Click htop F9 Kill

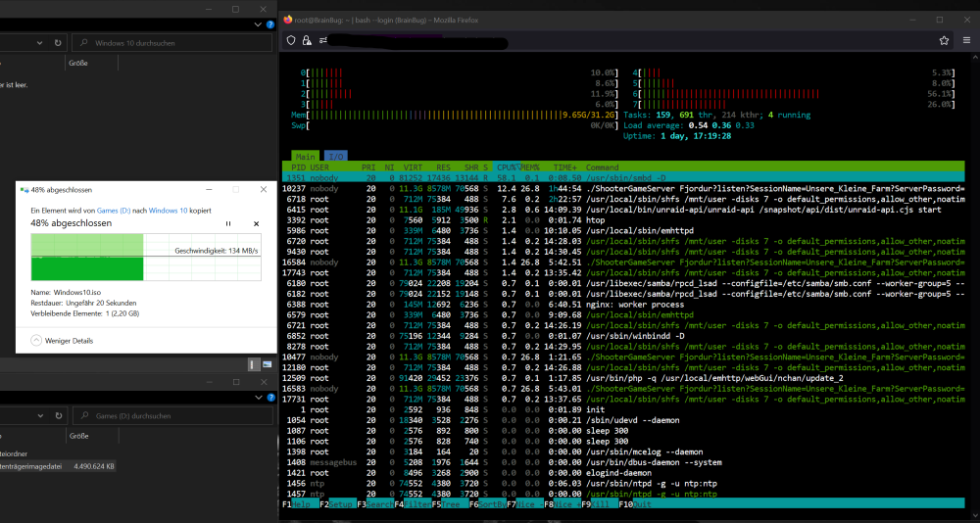[601, 503]
